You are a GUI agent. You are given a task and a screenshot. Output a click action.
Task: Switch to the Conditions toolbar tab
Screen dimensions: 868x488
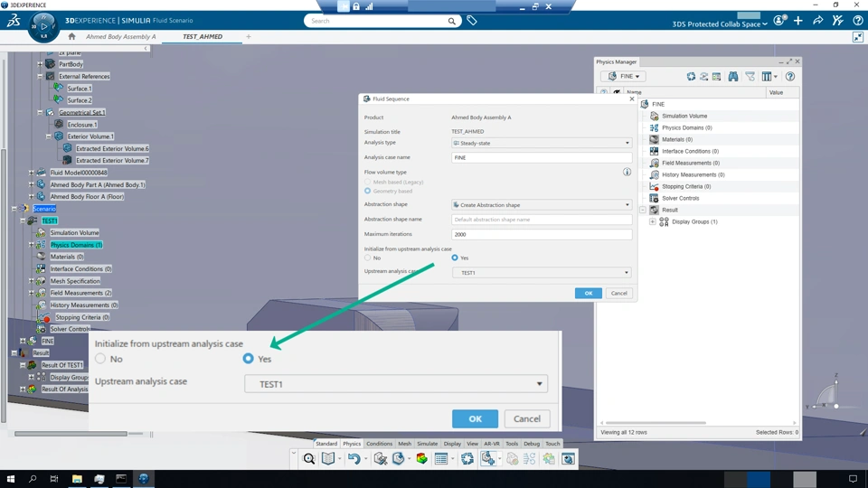(379, 444)
